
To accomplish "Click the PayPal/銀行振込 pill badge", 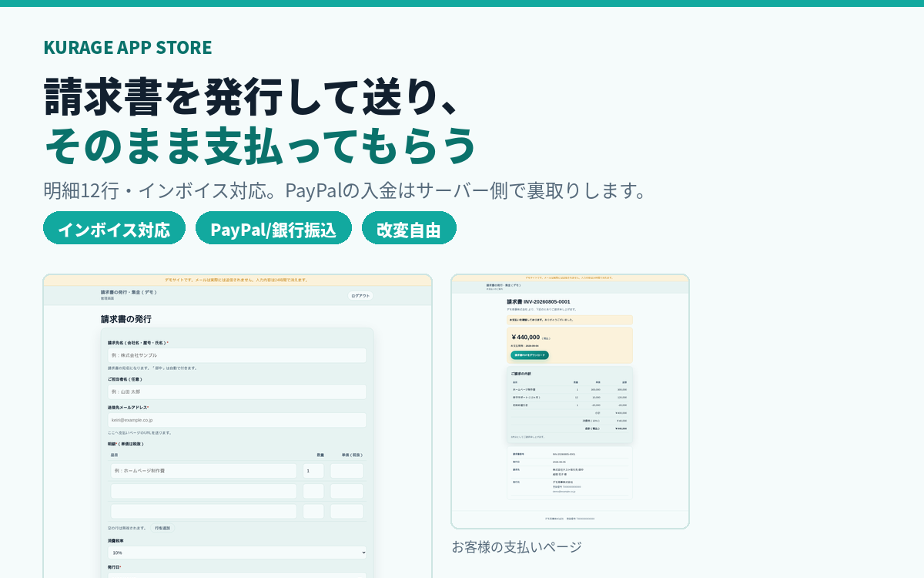I will pyautogui.click(x=273, y=228).
